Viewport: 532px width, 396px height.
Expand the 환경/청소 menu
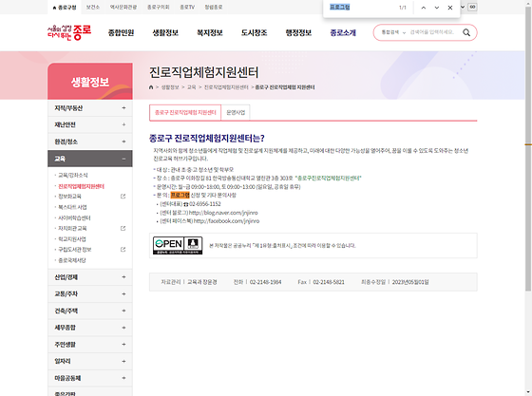[90, 141]
